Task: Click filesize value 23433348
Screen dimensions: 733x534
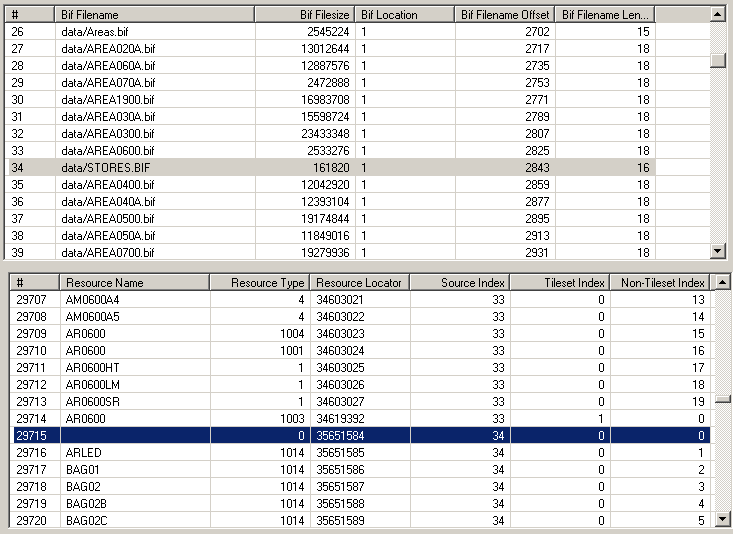Action: pos(325,134)
